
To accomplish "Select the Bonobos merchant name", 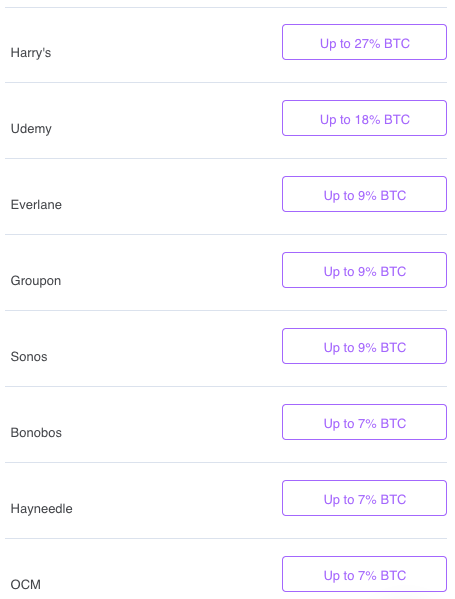I will tap(36, 432).
